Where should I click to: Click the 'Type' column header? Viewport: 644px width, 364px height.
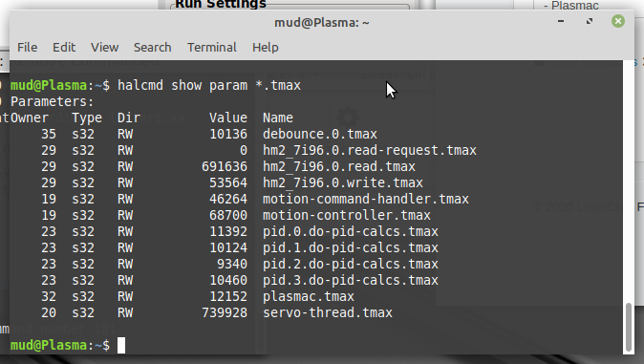pyautogui.click(x=87, y=118)
